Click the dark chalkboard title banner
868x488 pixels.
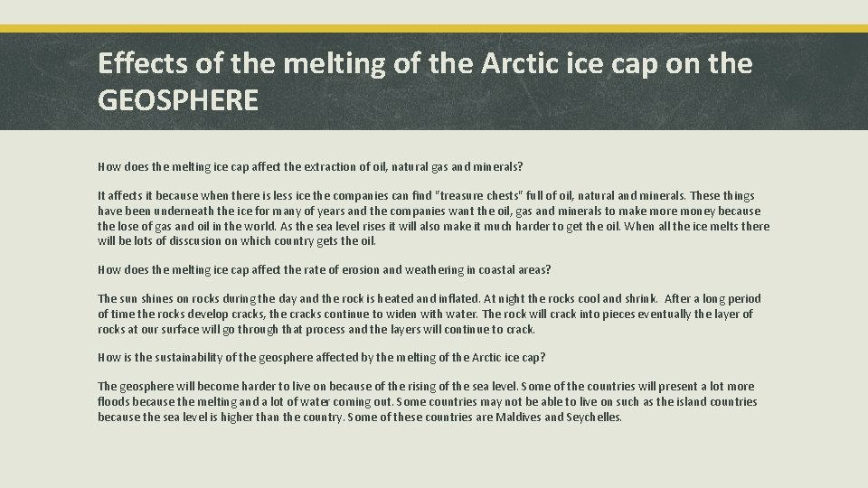[434, 80]
